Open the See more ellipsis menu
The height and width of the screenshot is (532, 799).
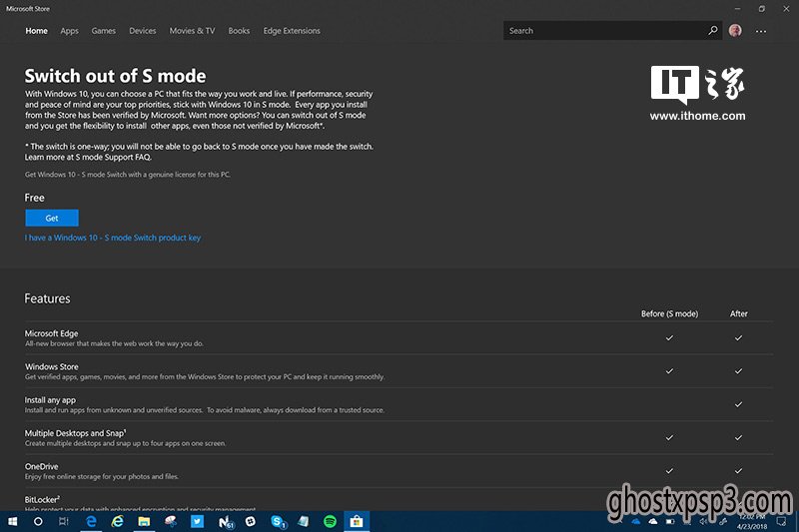[761, 31]
